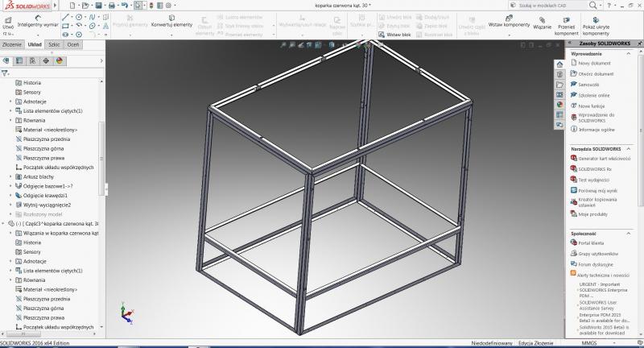Screen dimensions: 644x348
Task: Open the ConfigurationManager tab icon
Action: (32, 60)
